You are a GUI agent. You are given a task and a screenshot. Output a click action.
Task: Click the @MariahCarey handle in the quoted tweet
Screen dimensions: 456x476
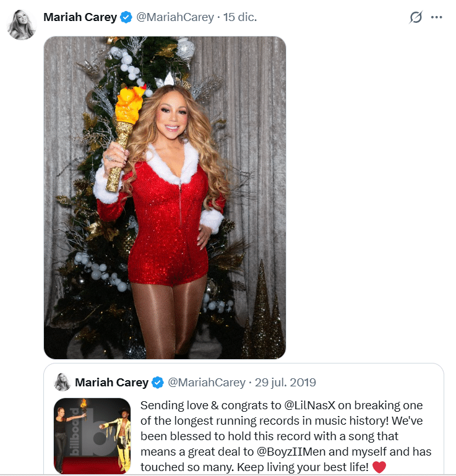click(x=207, y=383)
